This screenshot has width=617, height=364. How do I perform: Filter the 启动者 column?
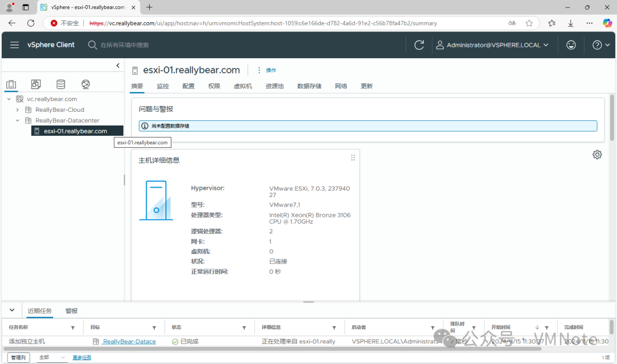pyautogui.click(x=432, y=328)
